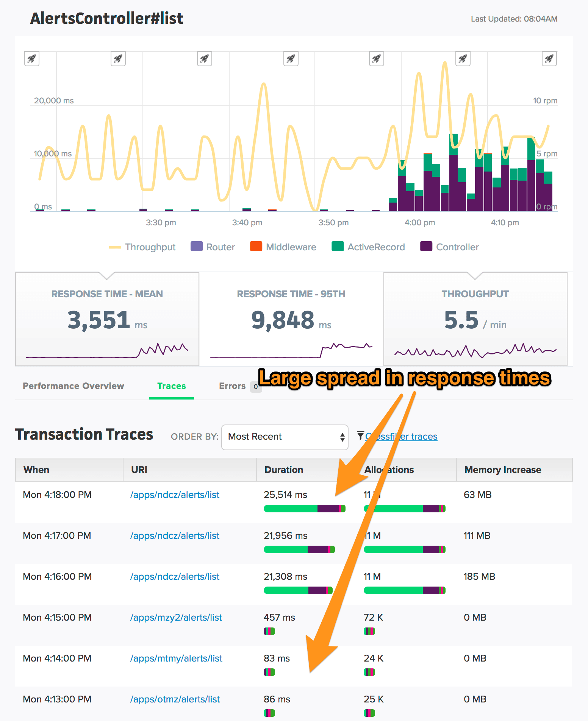The height and width of the screenshot is (721, 588).
Task: Click the AlertsController#list page title
Action: (x=107, y=19)
